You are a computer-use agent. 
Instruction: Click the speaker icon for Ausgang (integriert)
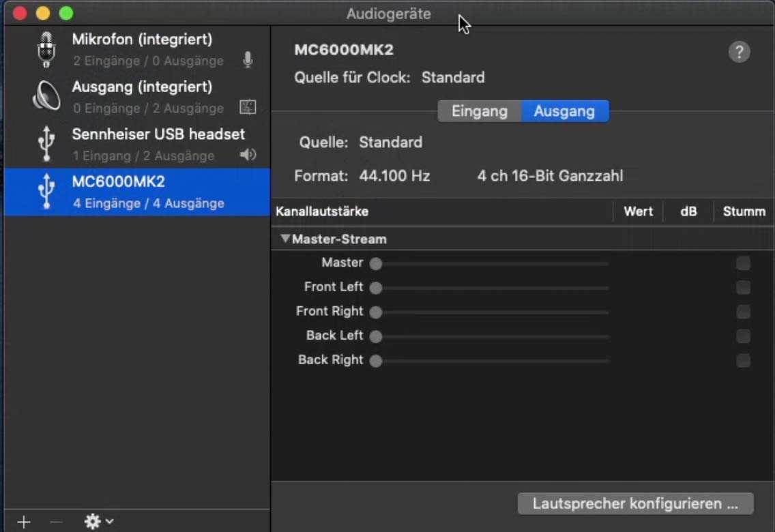click(46, 97)
